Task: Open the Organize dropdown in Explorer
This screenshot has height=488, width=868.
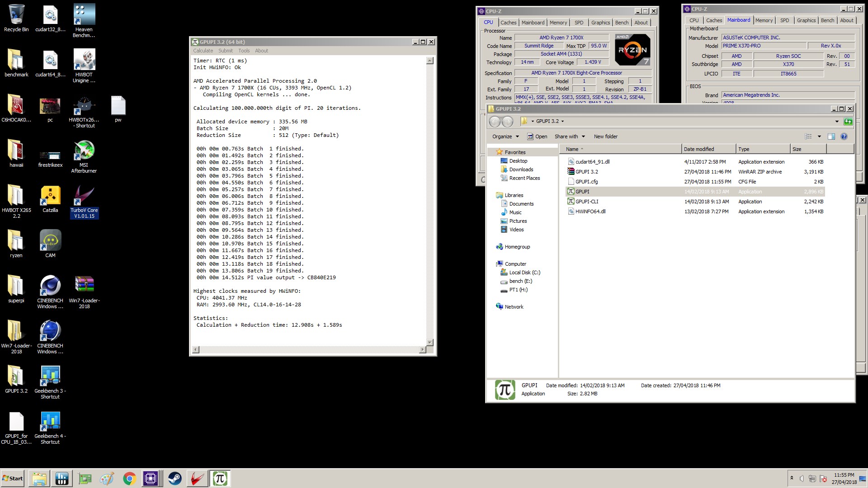Action: coord(505,136)
